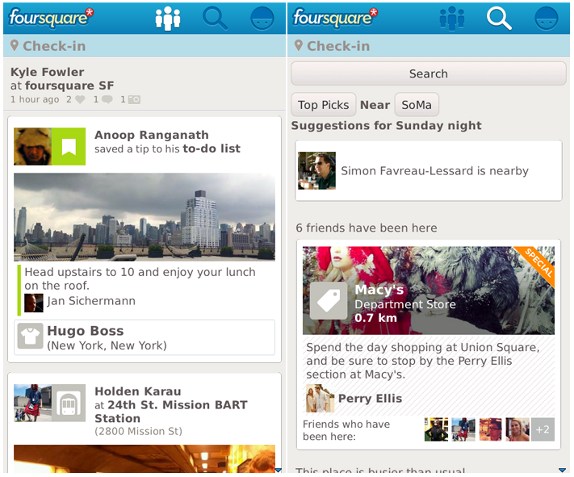Open the SoMa neighborhood selector
574x477 pixels.
[416, 105]
